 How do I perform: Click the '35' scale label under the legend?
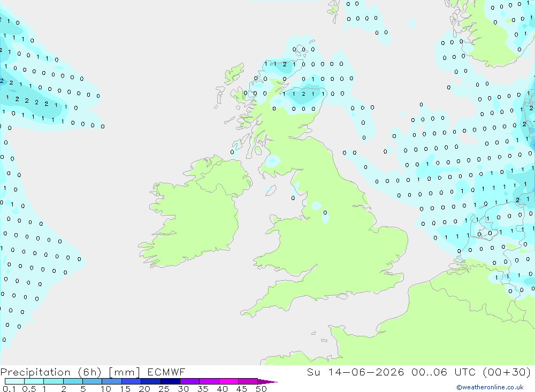point(203,389)
